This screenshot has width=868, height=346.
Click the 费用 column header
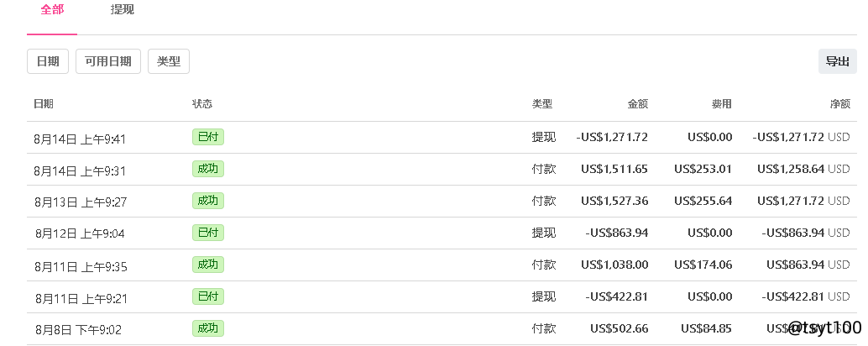click(721, 104)
